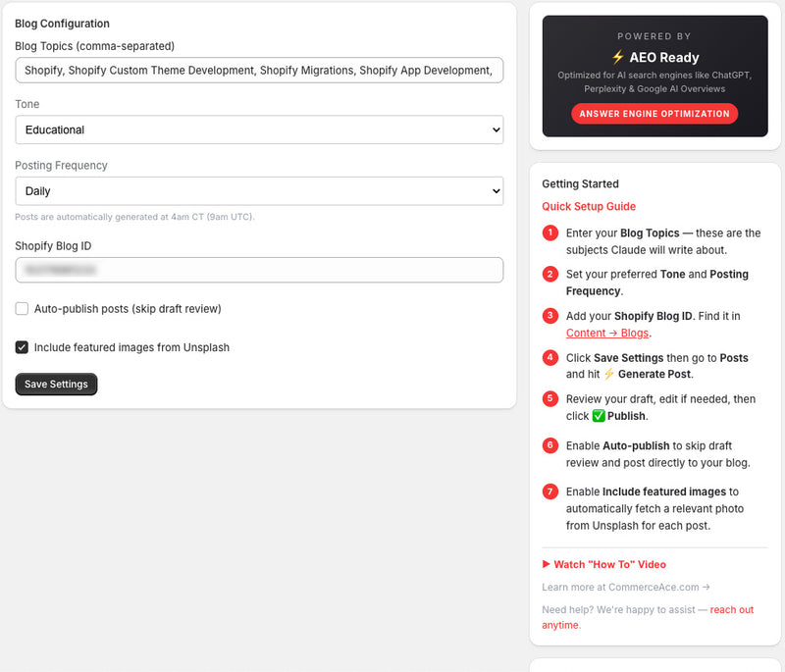Screen dimensions: 785x672
Task: Open the Tone dropdown set to Educational
Action: click(x=259, y=129)
